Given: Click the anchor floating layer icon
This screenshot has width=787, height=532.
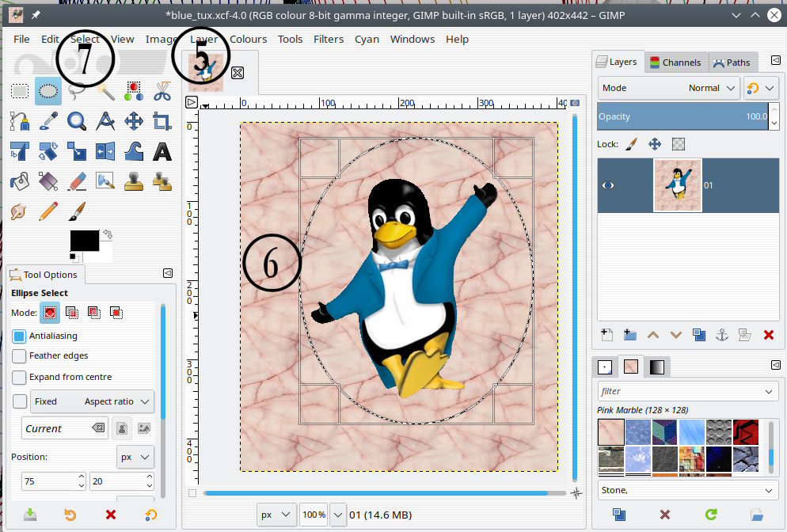Looking at the screenshot, I should coord(722,335).
